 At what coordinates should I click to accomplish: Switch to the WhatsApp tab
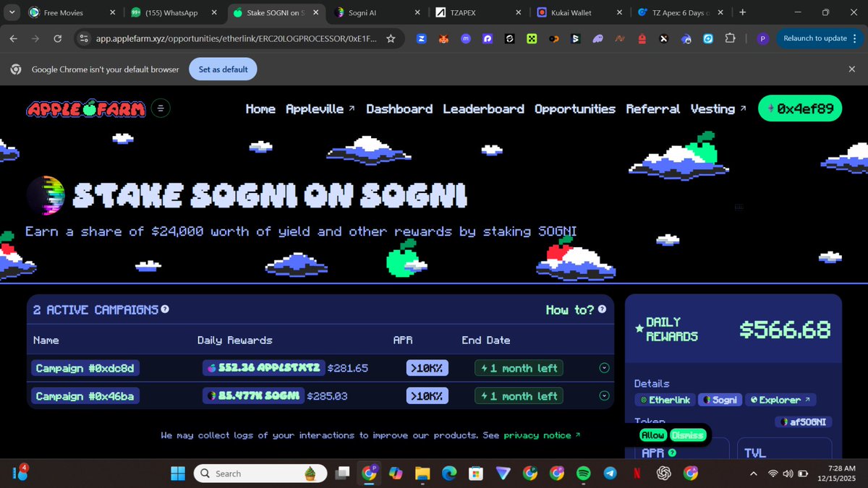pos(175,12)
